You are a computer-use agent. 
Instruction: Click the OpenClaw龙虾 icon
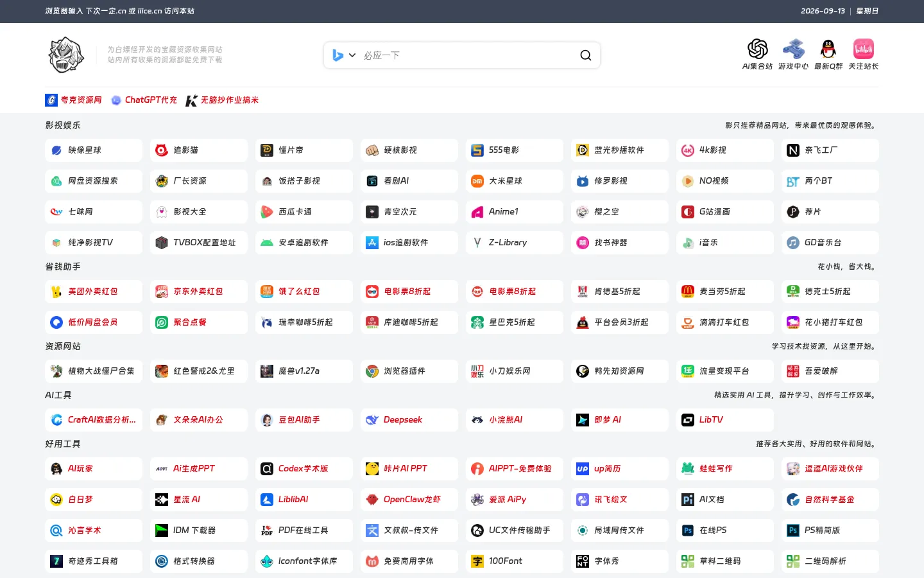pos(372,500)
